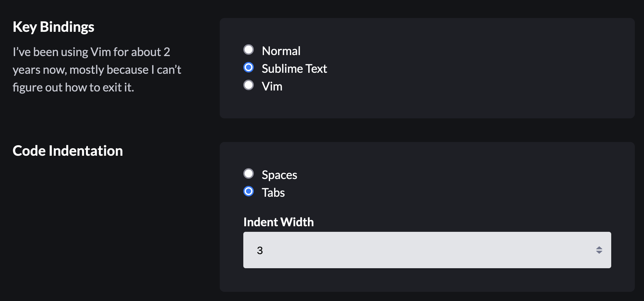Click the "Normal" option label
Screen dimensions: 644x301
click(281, 51)
